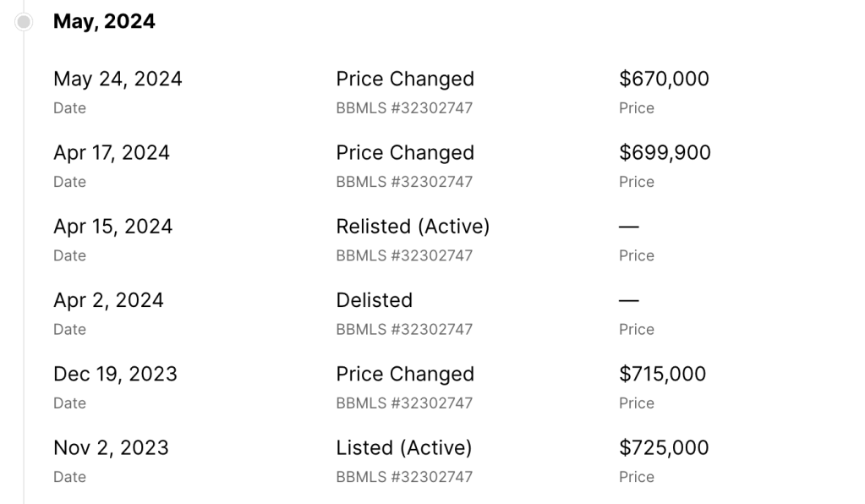Click the $715,000 price value

click(x=662, y=374)
